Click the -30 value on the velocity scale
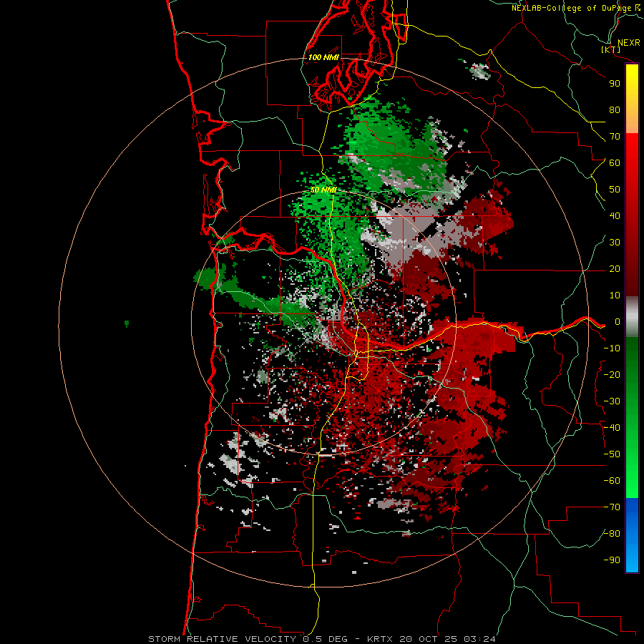The width and height of the screenshot is (644, 644). (612, 401)
